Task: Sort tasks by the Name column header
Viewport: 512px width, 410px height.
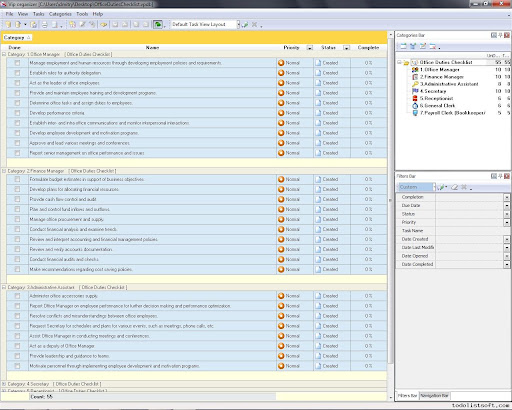Action: click(152, 48)
